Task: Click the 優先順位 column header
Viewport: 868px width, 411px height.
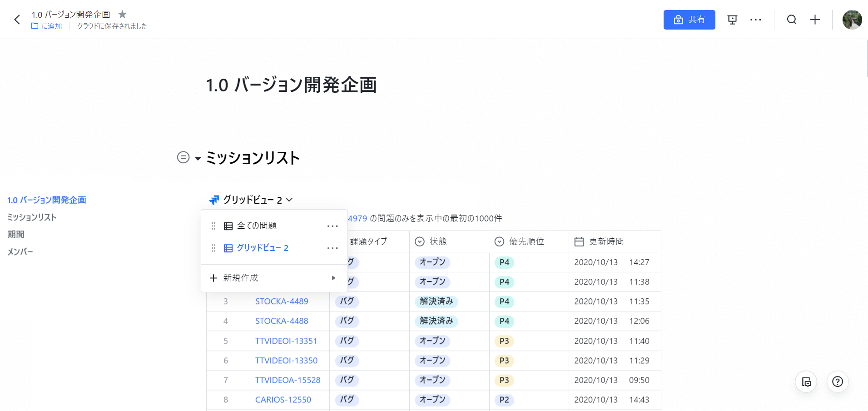Action: pos(526,241)
